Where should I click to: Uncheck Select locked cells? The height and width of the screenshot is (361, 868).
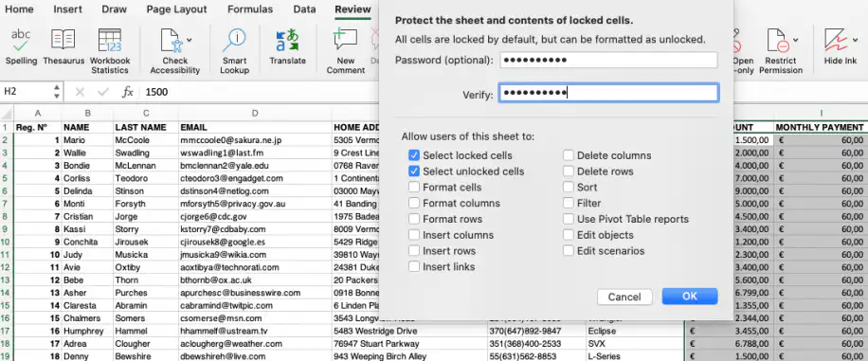tap(413, 155)
